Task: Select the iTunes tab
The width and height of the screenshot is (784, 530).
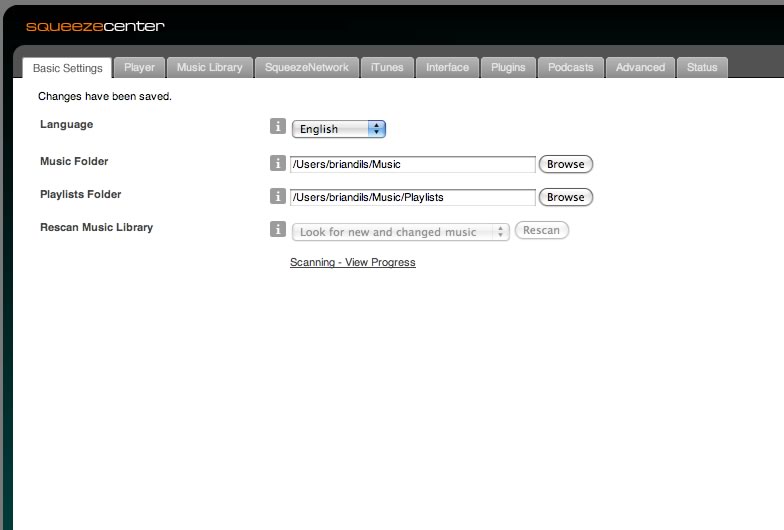Action: (387, 68)
